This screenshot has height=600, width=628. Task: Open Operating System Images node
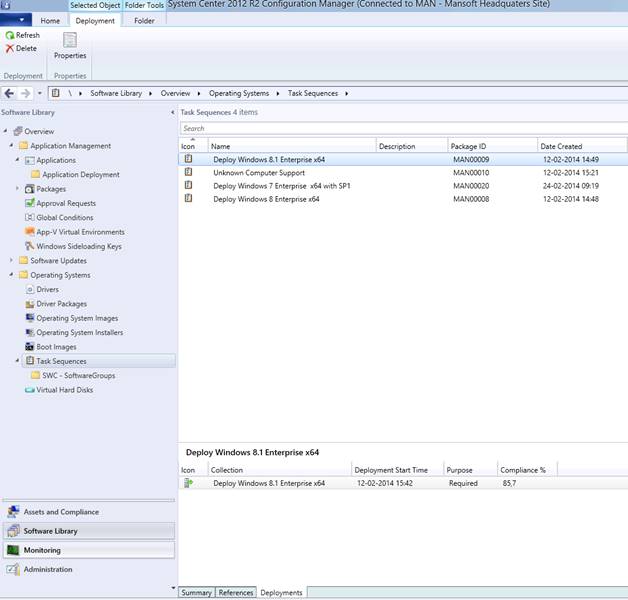coord(77,318)
